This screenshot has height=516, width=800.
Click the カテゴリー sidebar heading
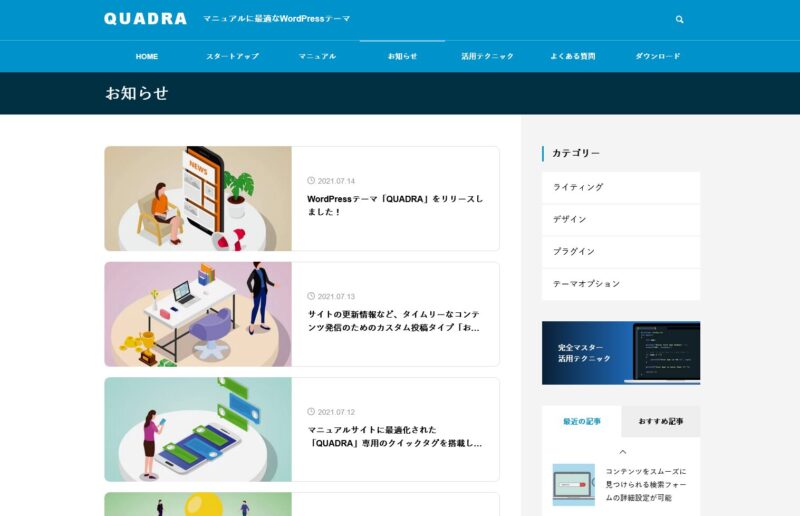tap(576, 153)
